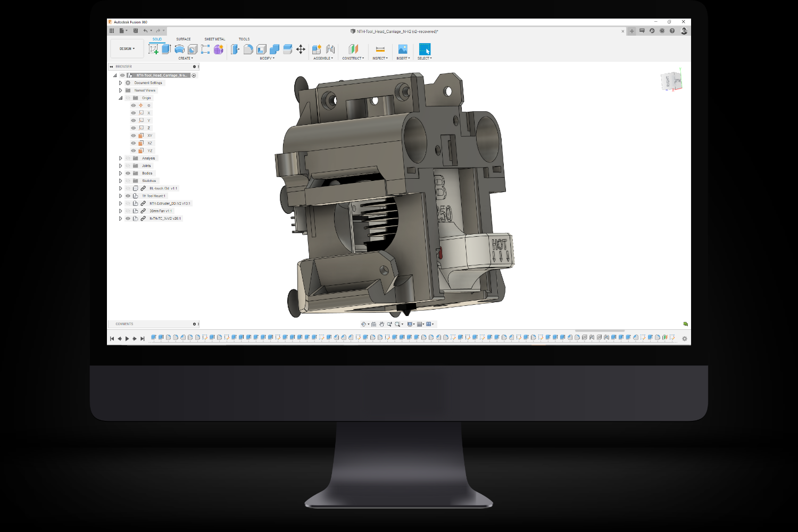Jump to timeline beginning
Viewport: 798px width, 532px height.
pos(112,339)
